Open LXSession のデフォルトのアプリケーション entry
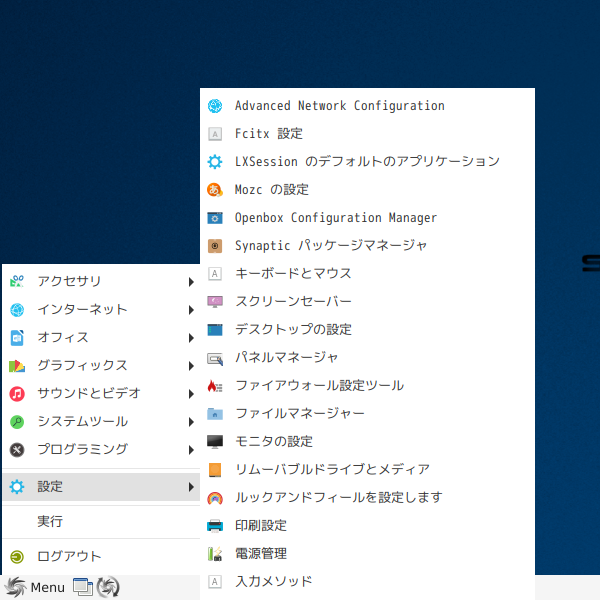600x600 pixels. pos(367,162)
